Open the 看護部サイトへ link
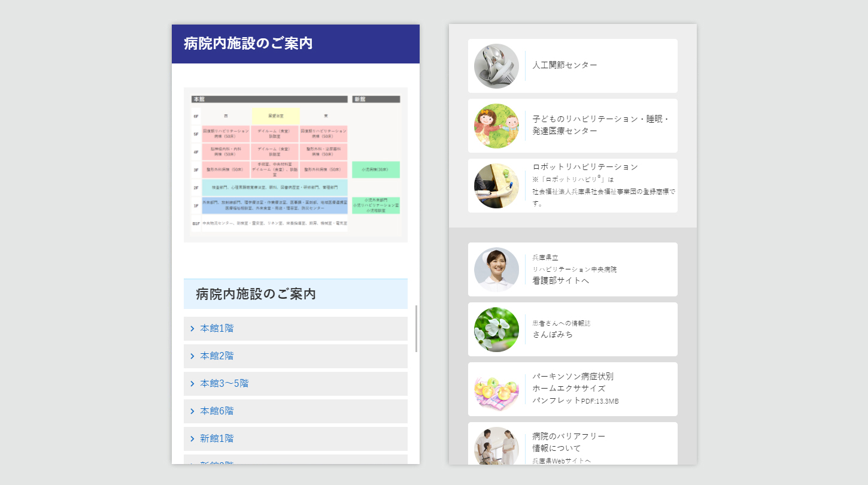 (573, 269)
